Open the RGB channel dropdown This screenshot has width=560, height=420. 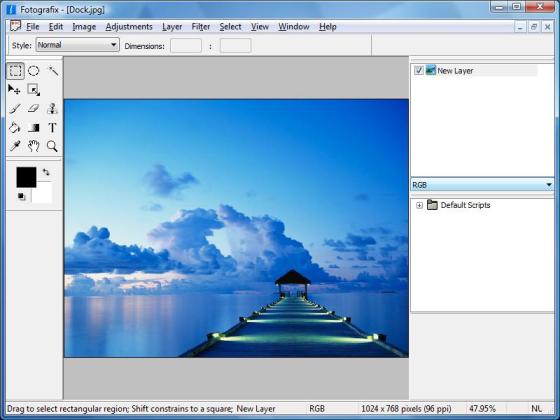point(482,185)
